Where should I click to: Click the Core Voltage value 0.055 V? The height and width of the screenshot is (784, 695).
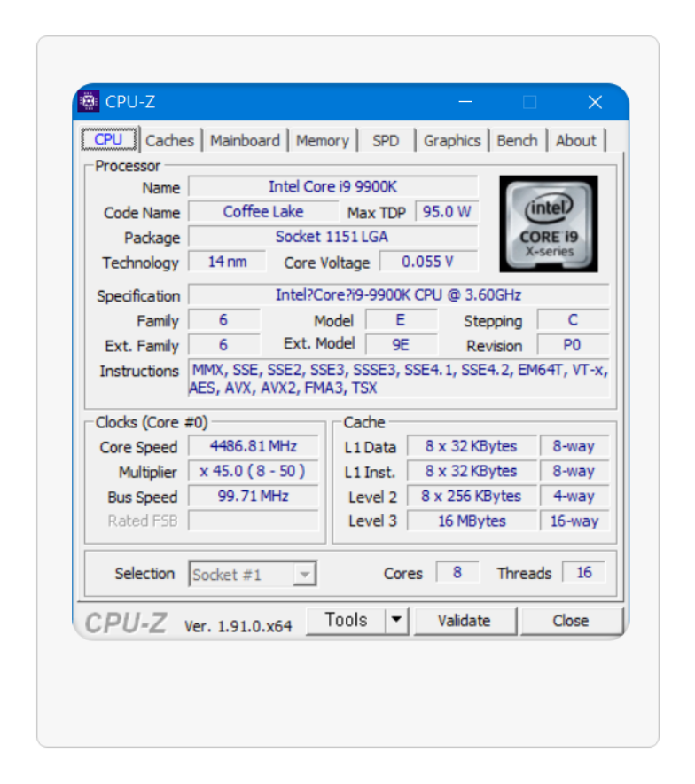(x=428, y=262)
